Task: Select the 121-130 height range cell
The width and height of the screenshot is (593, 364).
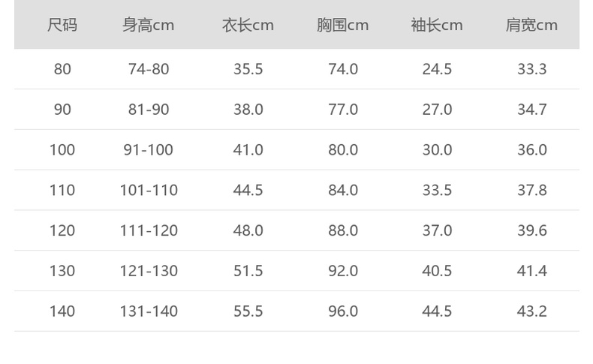Action: click(149, 271)
